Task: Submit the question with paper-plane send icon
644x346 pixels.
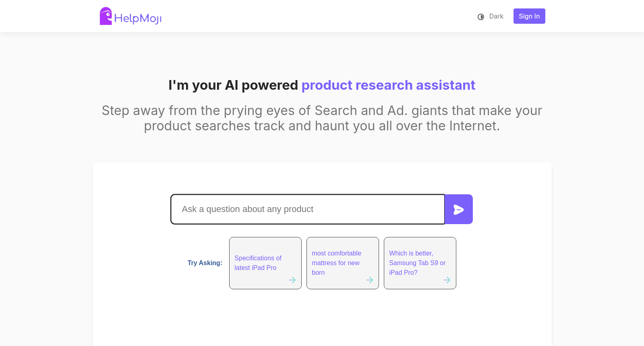Action: tap(458, 210)
